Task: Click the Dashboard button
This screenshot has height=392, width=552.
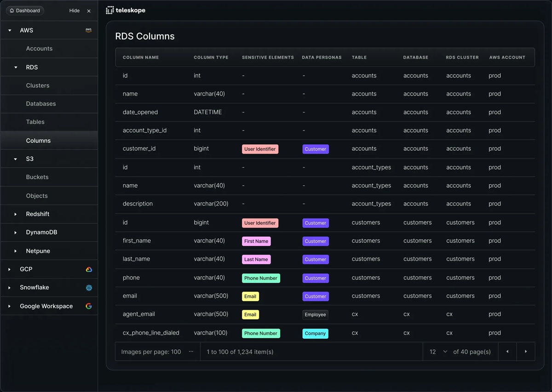Action: (x=25, y=11)
